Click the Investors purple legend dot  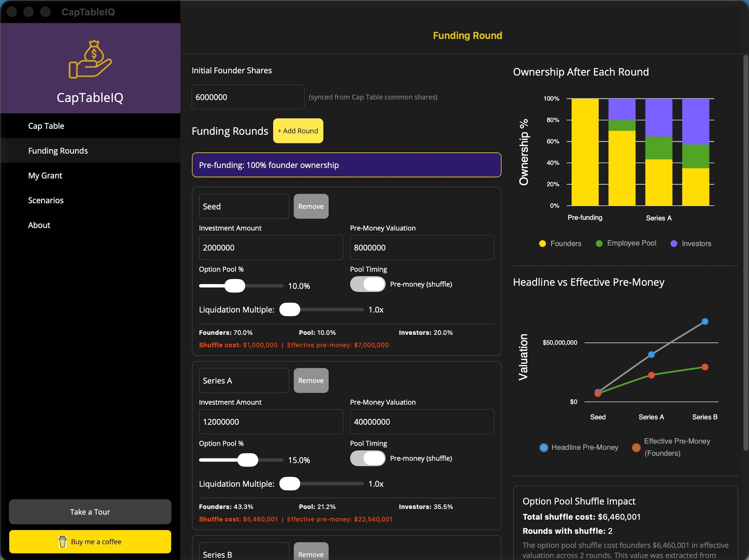pos(674,244)
